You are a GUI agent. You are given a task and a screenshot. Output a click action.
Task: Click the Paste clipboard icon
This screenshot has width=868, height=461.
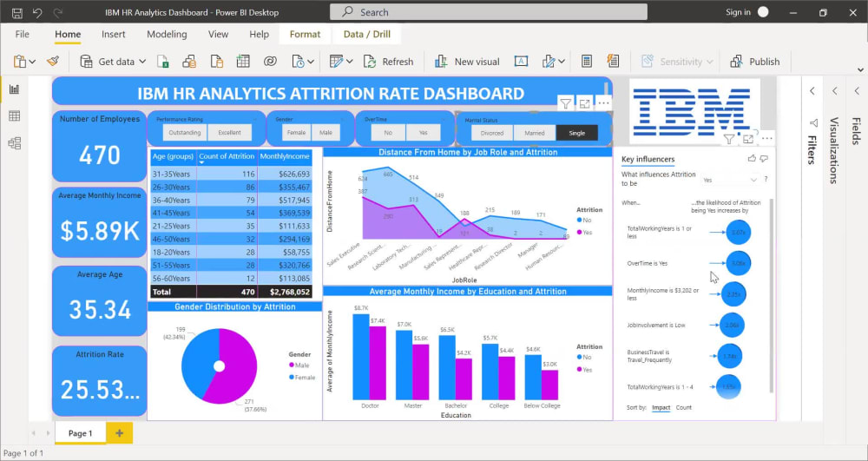pyautogui.click(x=19, y=62)
